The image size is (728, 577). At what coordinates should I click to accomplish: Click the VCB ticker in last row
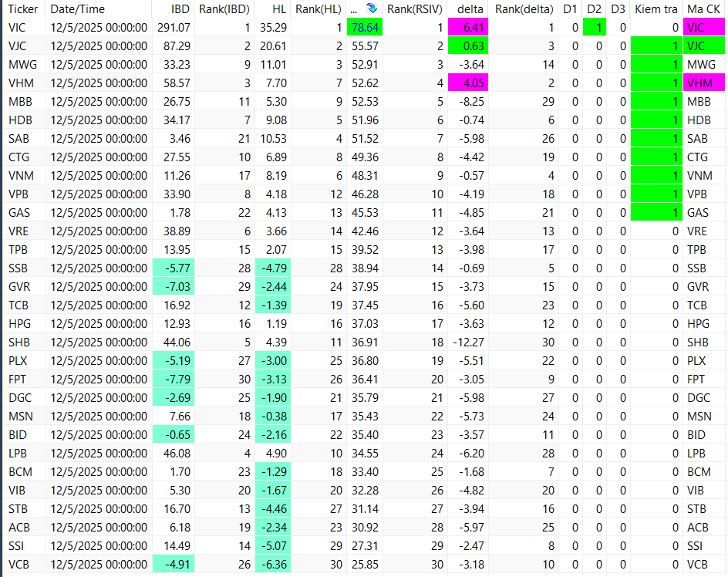pos(18,564)
